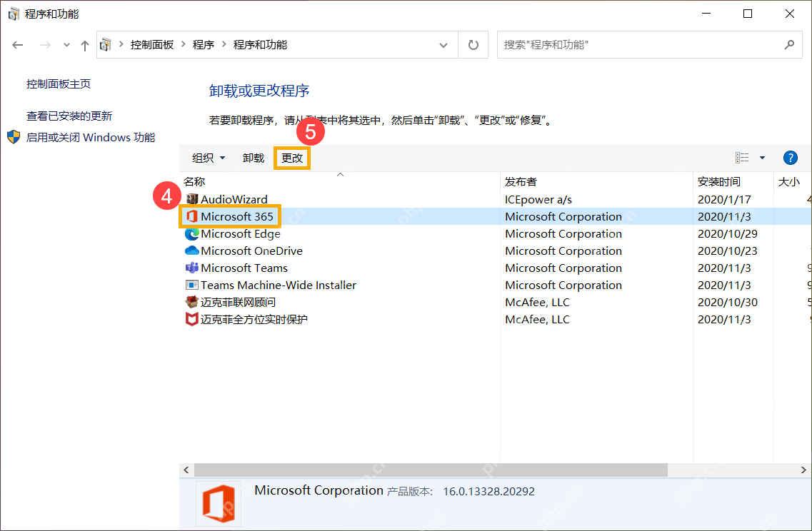Go up one level with the Up arrow
The height and width of the screenshot is (531, 812).
click(x=85, y=45)
